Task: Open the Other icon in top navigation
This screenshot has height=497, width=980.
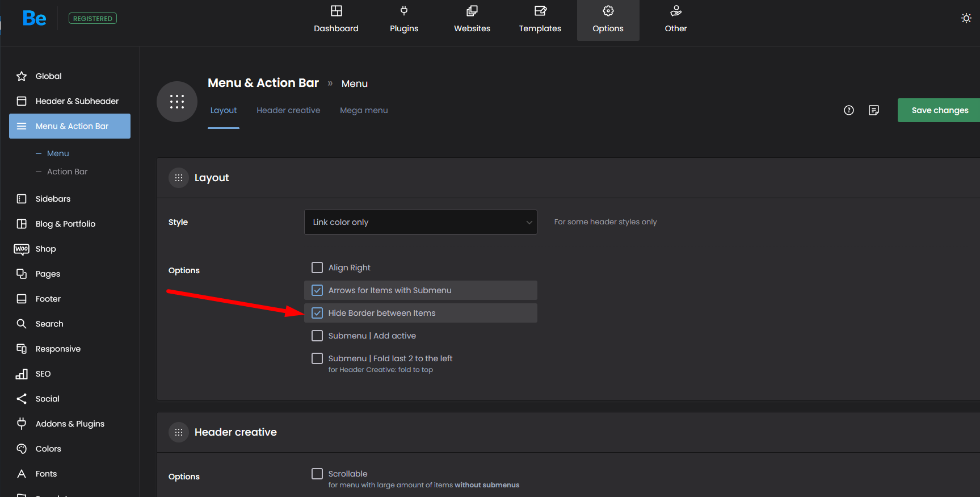Action: click(676, 11)
